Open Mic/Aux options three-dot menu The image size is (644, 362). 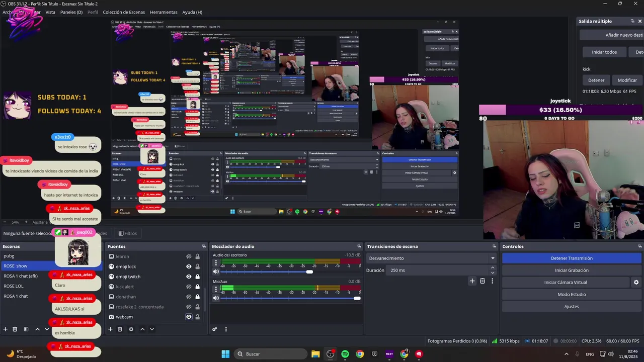tap(215, 290)
